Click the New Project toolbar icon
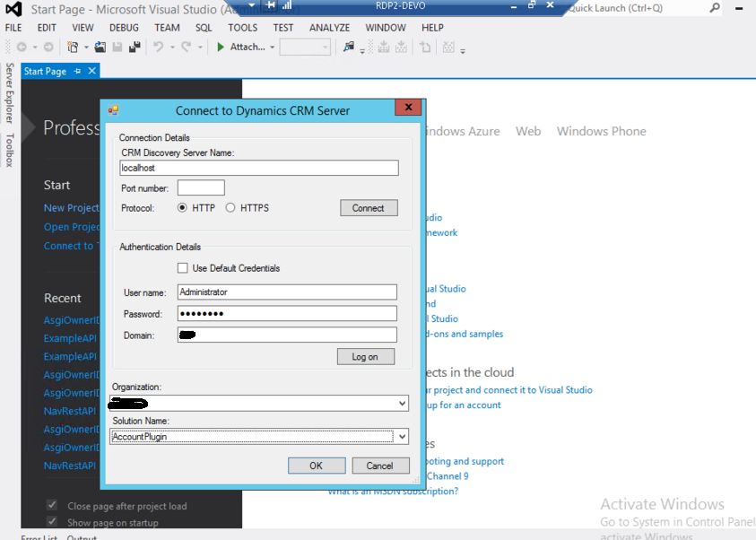This screenshot has width=756, height=540. (x=73, y=47)
